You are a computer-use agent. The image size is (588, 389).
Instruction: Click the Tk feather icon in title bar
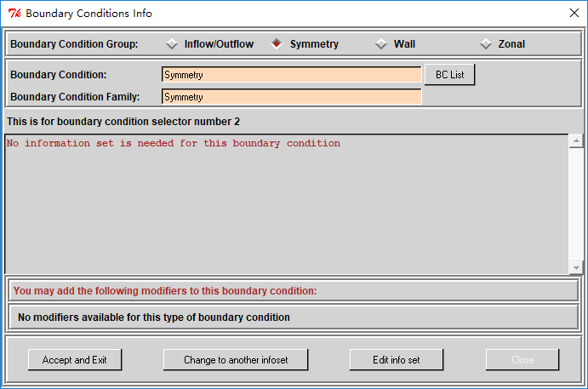click(x=14, y=14)
